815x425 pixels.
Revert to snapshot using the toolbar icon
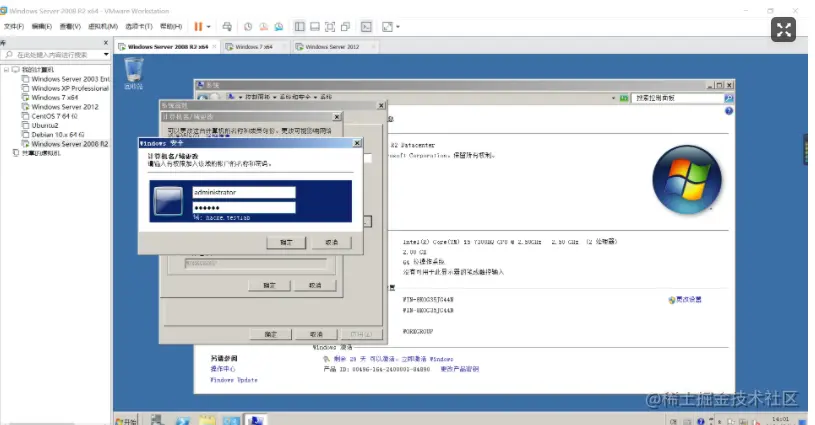pyautogui.click(x=264, y=26)
